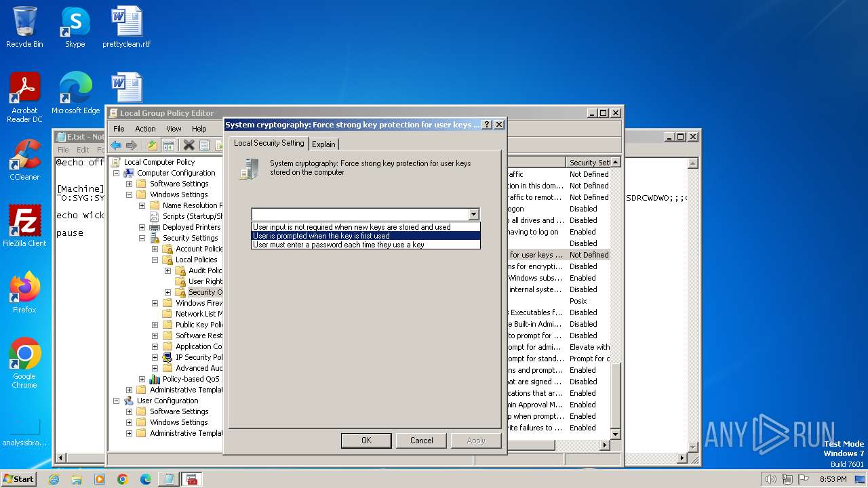Open Skype desktop shortcut
The height and width of the screenshot is (488, 868).
pyautogui.click(x=75, y=27)
